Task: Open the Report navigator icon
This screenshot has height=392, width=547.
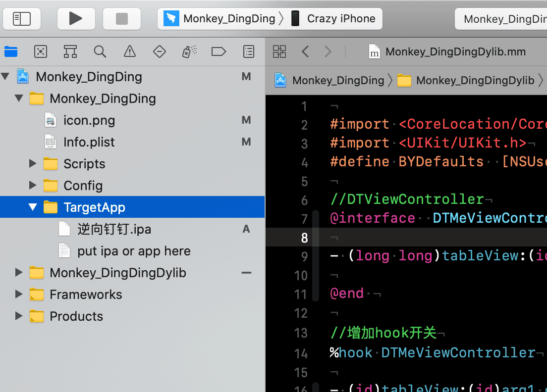Action: click(249, 51)
